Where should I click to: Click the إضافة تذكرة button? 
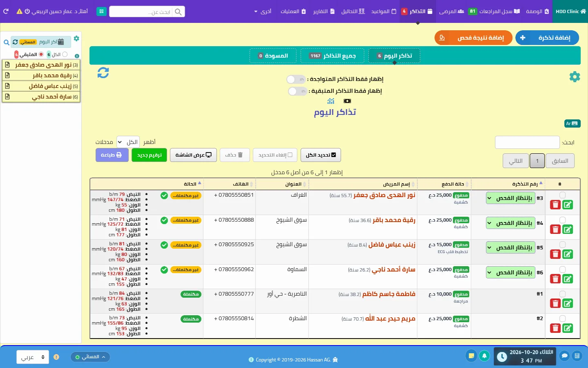548,38
